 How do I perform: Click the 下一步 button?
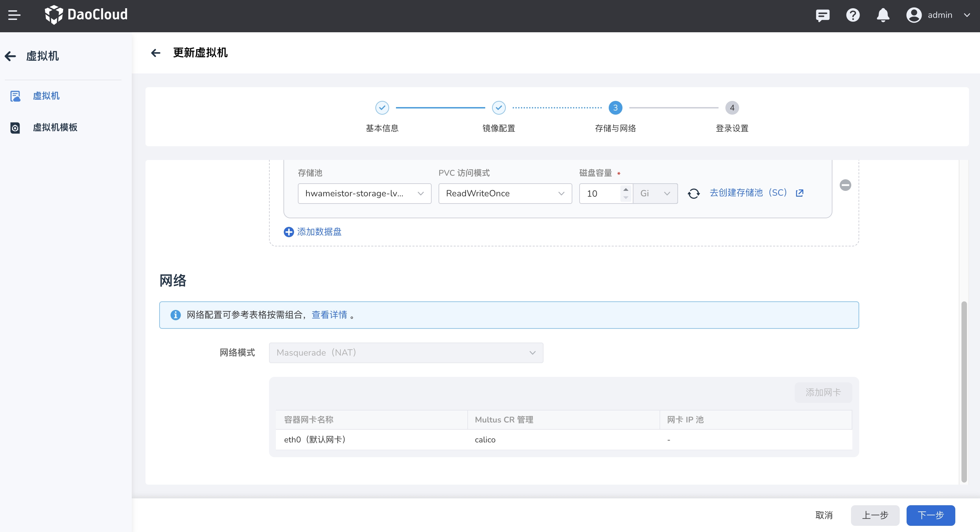point(930,515)
